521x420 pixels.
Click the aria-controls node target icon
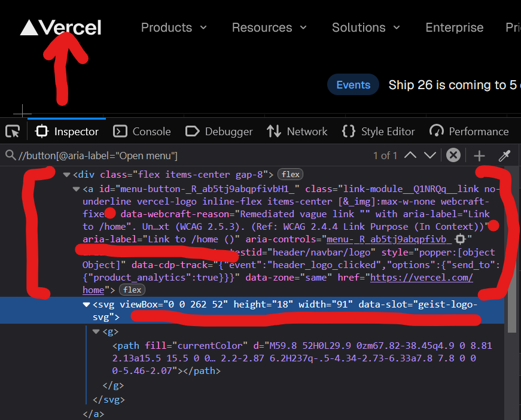(460, 239)
